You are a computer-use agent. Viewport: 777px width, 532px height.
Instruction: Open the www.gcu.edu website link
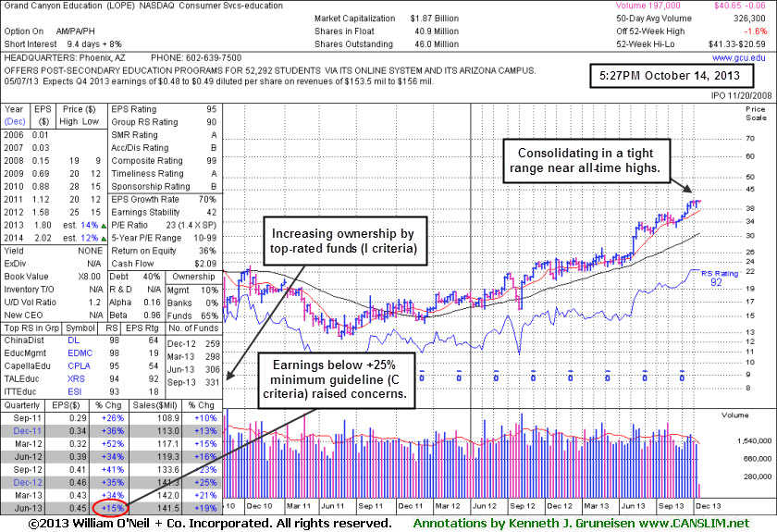click(x=738, y=58)
